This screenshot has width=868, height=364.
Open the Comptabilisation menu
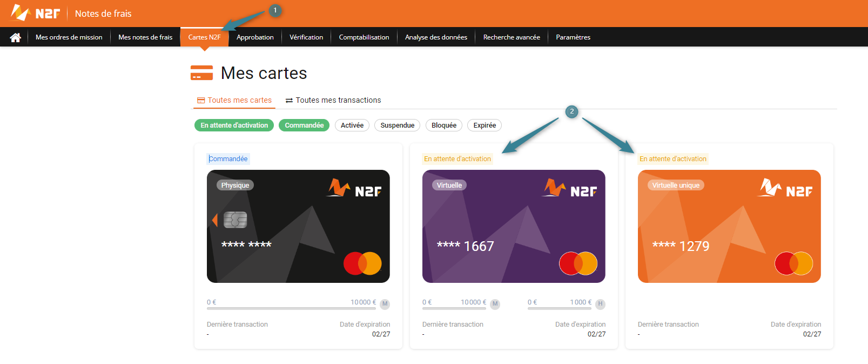point(364,37)
